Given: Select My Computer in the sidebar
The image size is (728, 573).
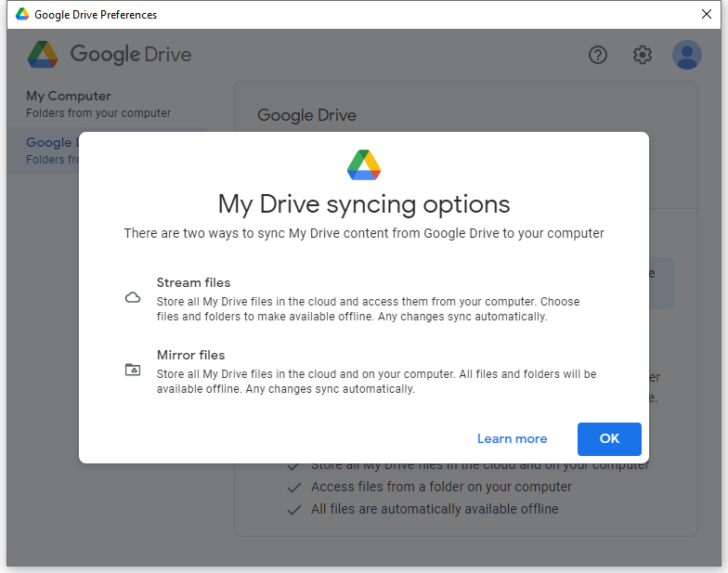Looking at the screenshot, I should [x=69, y=96].
